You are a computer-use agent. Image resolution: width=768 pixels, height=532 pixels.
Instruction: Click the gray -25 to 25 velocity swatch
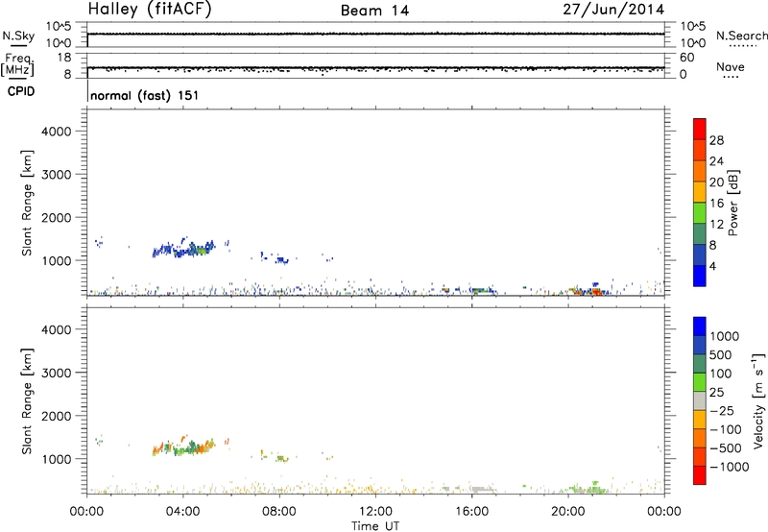click(700, 401)
